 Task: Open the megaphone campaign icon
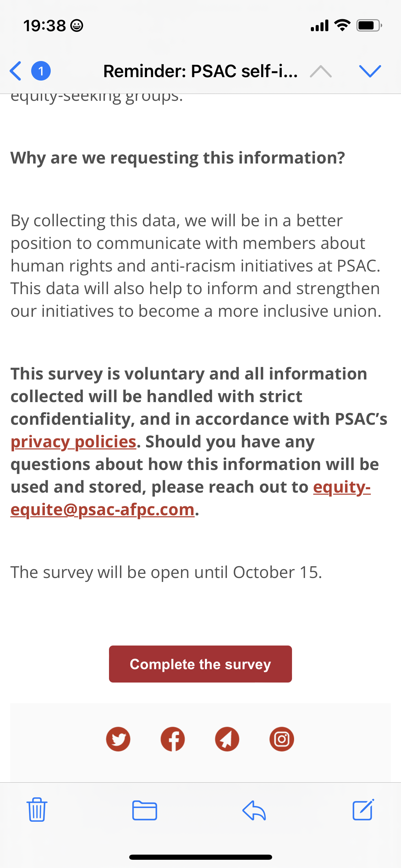[x=227, y=739]
